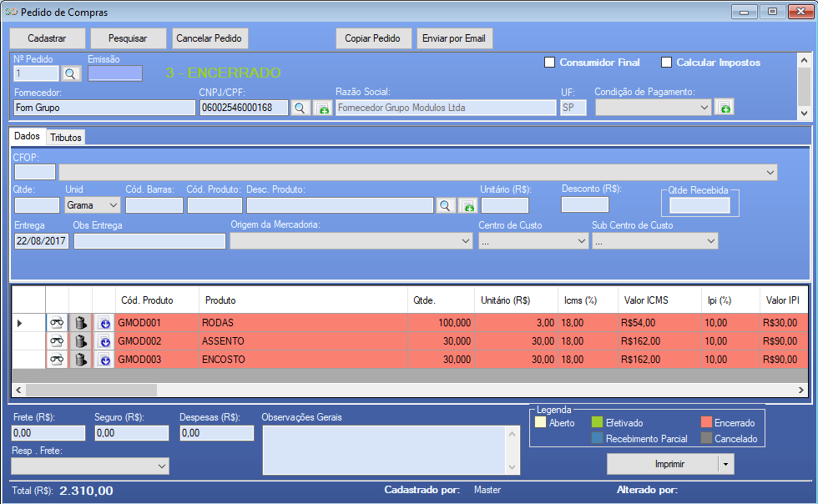Screen dimensions: 818x504
Task: Click the Cancelar Pedido button
Action: [210, 38]
